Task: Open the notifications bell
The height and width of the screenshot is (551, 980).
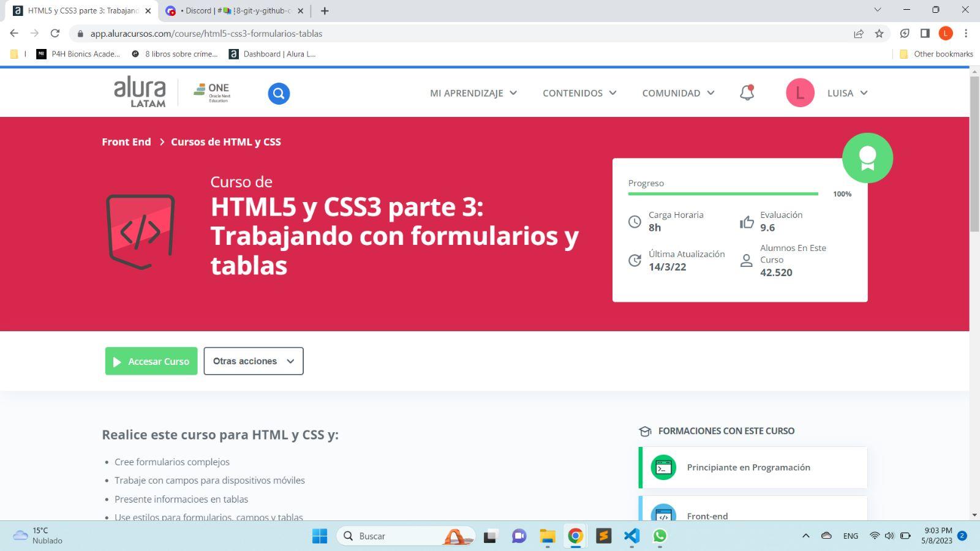Action: coord(747,92)
